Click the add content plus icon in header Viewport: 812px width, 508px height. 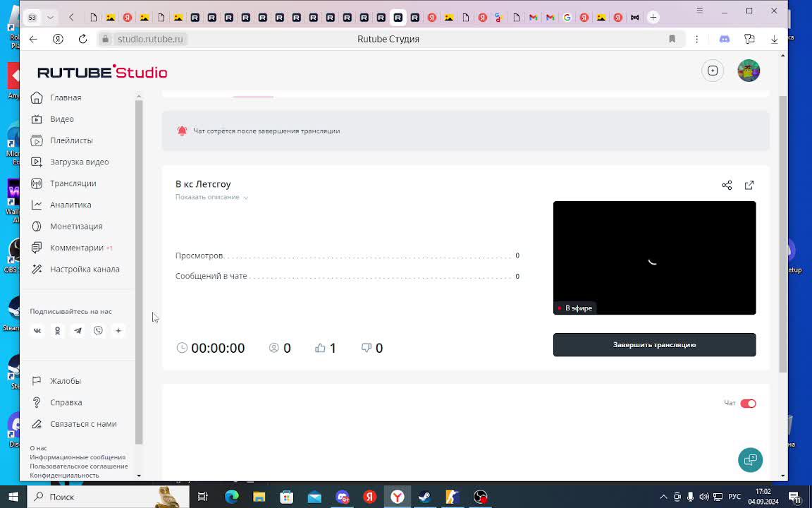point(713,71)
